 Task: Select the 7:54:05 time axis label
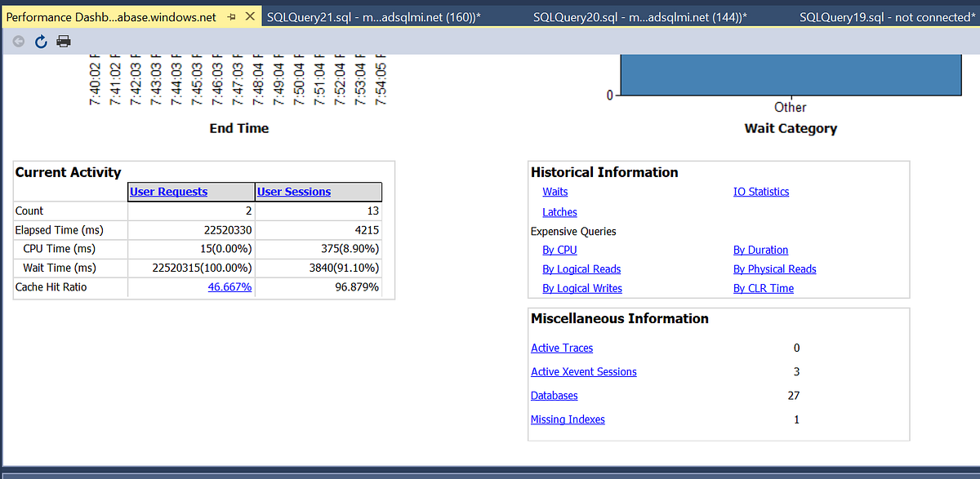tap(380, 82)
